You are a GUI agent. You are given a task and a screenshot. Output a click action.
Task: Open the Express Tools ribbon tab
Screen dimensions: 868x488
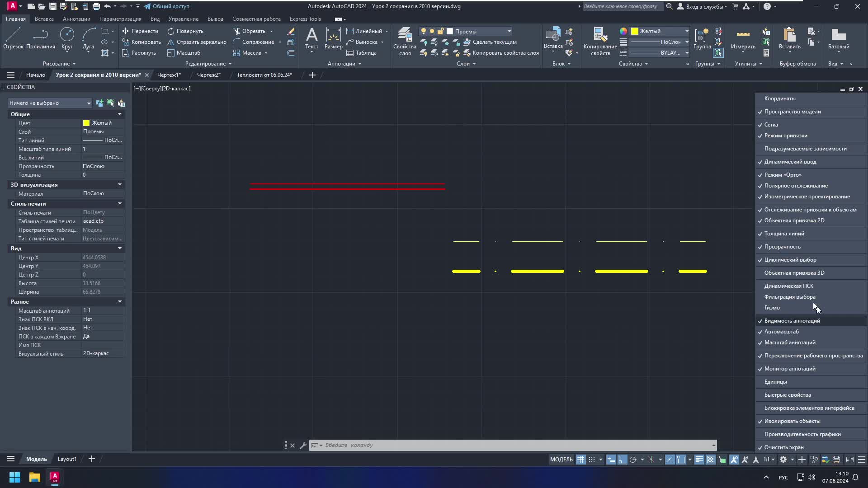click(x=305, y=19)
